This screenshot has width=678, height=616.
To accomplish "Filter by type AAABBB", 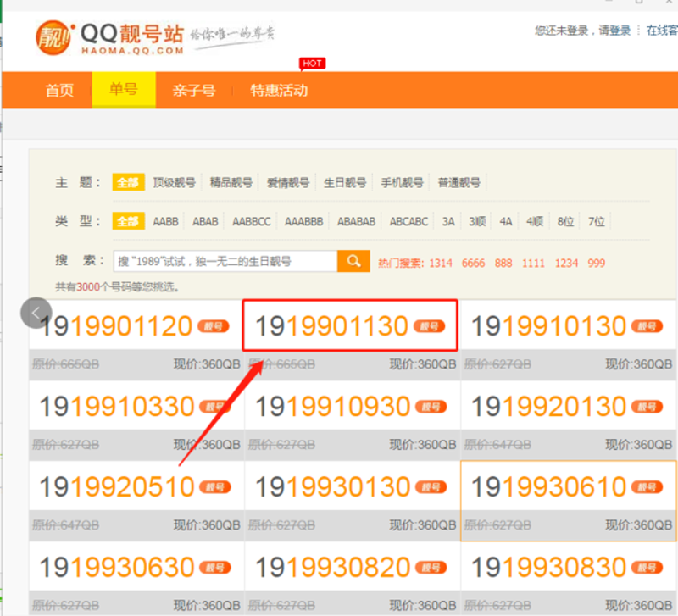I will 304,222.
